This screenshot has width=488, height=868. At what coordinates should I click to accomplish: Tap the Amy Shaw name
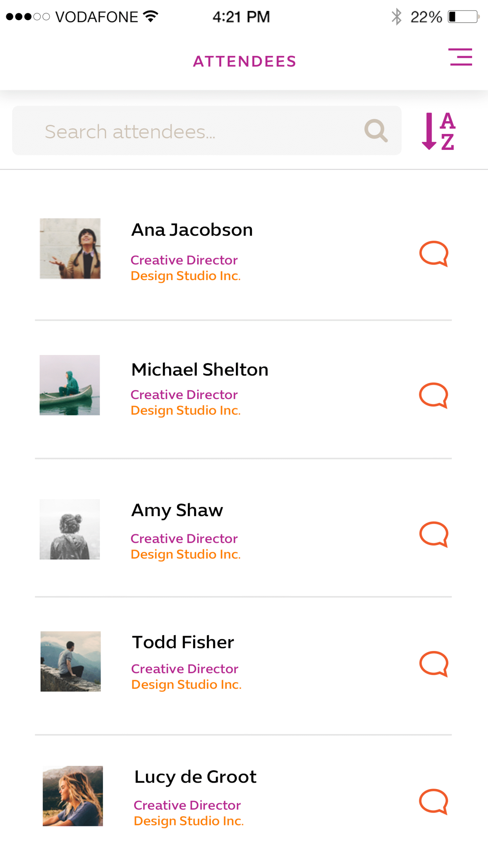click(x=177, y=510)
